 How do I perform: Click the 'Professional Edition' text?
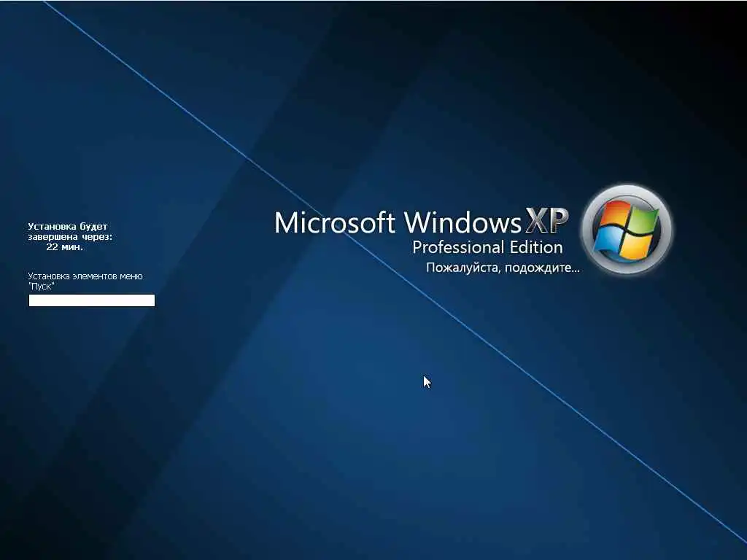point(487,247)
